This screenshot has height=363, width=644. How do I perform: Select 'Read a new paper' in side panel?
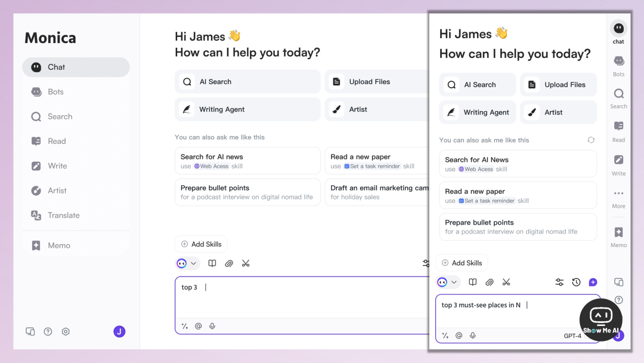tap(518, 195)
